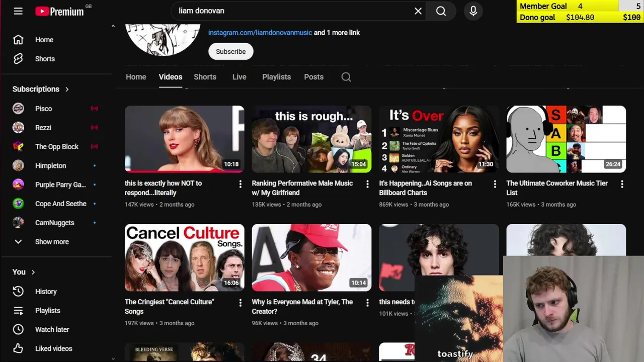This screenshot has width=644, height=362.
Task: Click Himpleton channel avatar
Action: pyautogui.click(x=18, y=166)
